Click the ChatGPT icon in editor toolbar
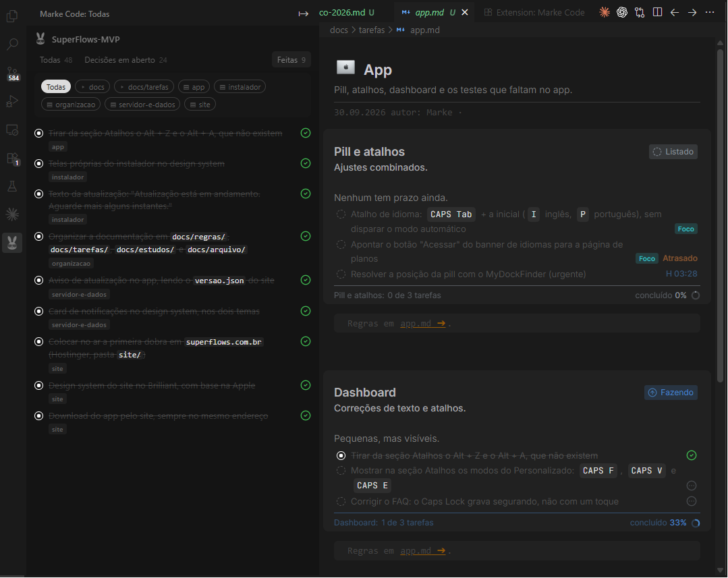Viewport: 728px width, 578px height. pos(622,13)
